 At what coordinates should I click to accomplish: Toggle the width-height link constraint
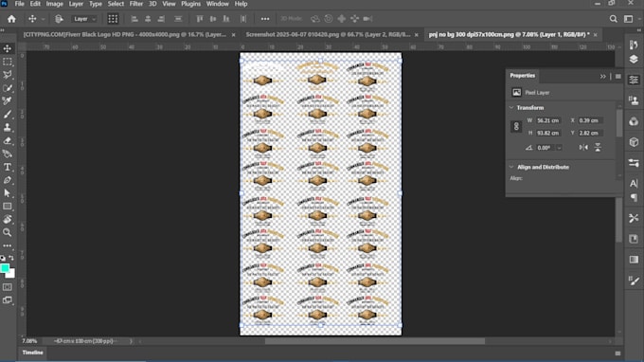tap(516, 127)
